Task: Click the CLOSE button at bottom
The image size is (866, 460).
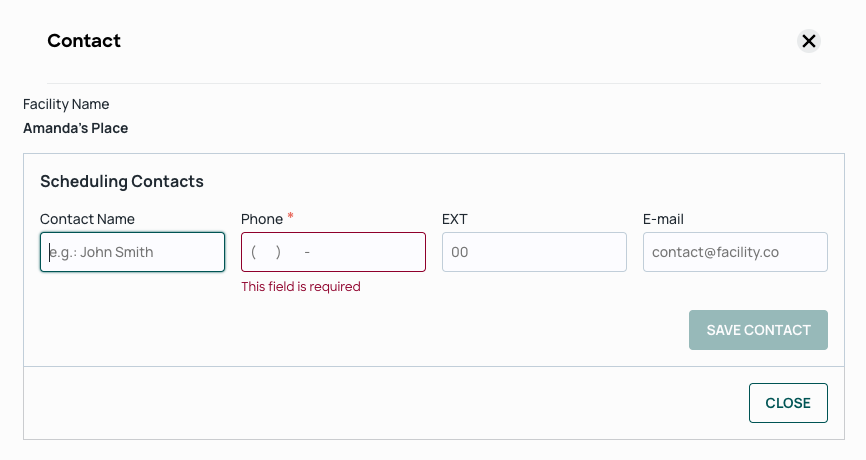Action: [x=788, y=403]
